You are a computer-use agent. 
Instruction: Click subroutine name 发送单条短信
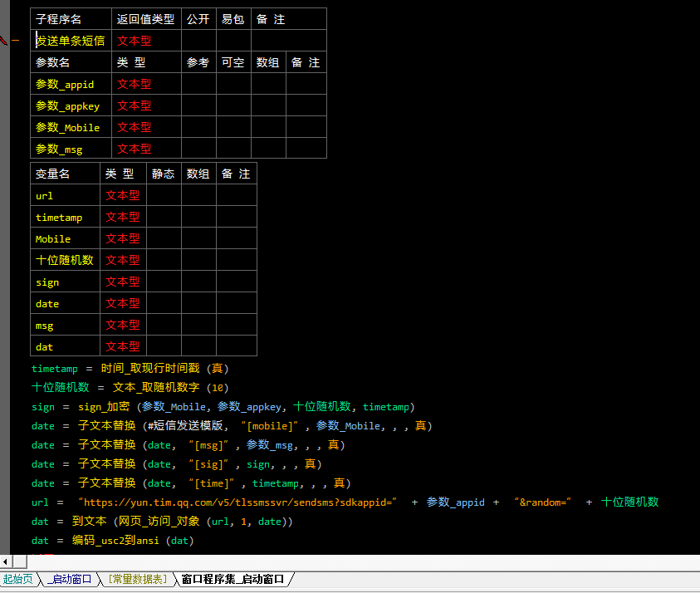pyautogui.click(x=71, y=41)
